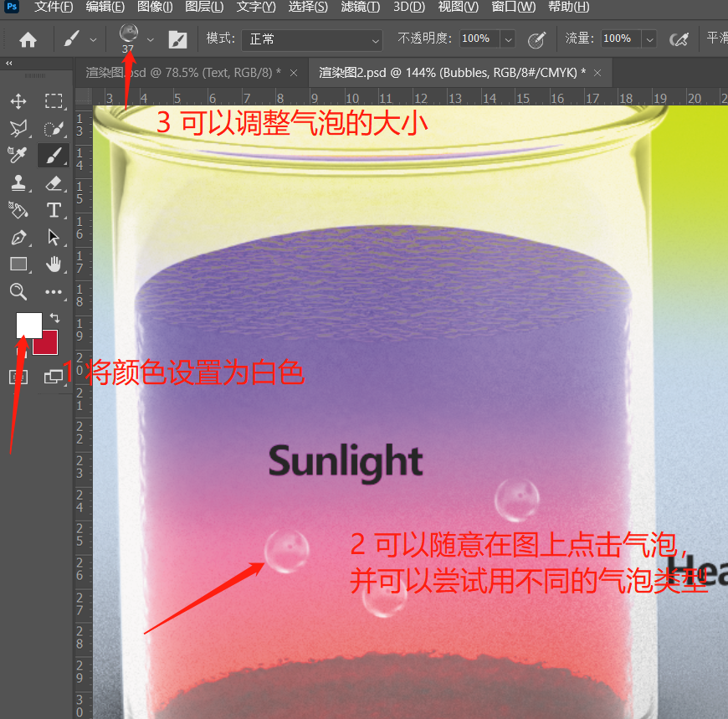Image resolution: width=728 pixels, height=719 pixels.
Task: Select the Hand tool
Action: tap(54, 264)
